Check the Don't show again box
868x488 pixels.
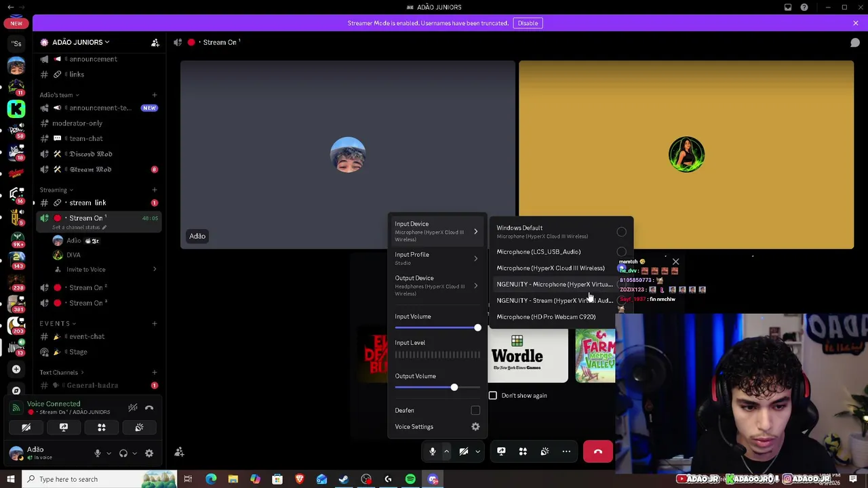tap(493, 395)
